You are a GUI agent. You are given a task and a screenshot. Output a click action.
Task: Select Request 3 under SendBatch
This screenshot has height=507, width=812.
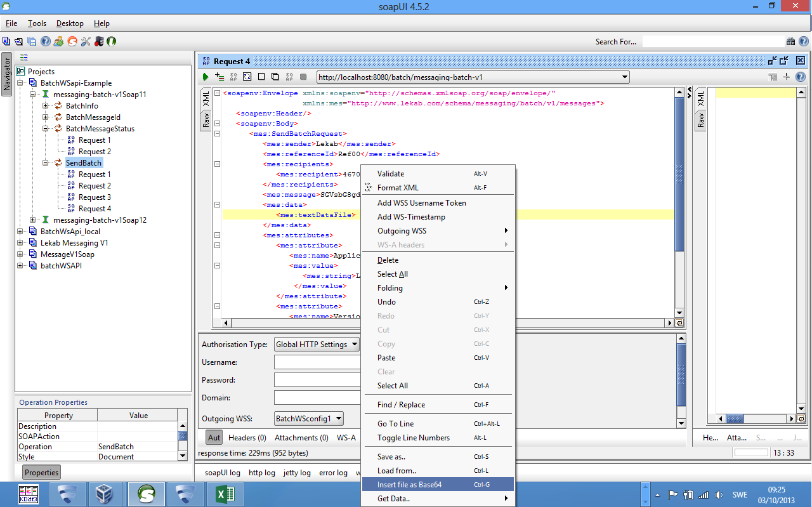click(95, 197)
